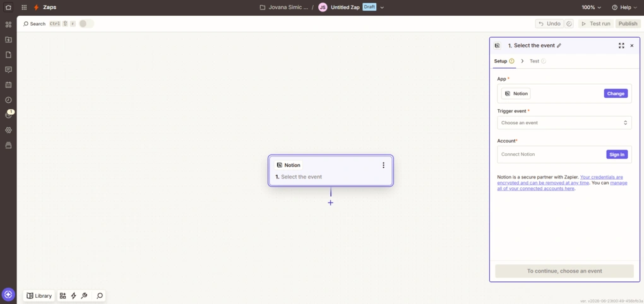Image resolution: width=644 pixels, height=304 pixels.
Task: Open the comments chat sidebar icon
Action: tap(8, 70)
